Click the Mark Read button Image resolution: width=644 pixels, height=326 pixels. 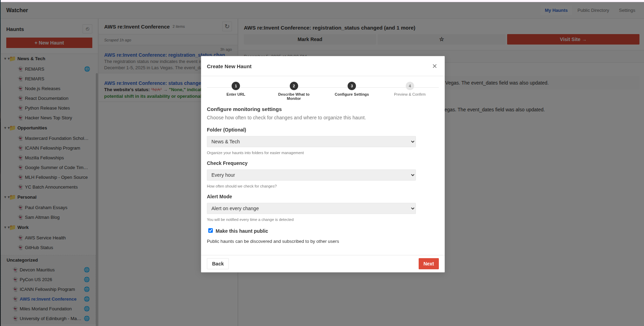[x=310, y=39]
